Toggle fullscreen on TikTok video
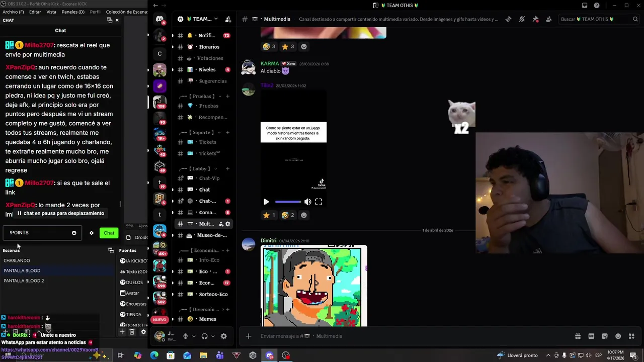Viewport: 644px width, 362px height. pyautogui.click(x=318, y=202)
